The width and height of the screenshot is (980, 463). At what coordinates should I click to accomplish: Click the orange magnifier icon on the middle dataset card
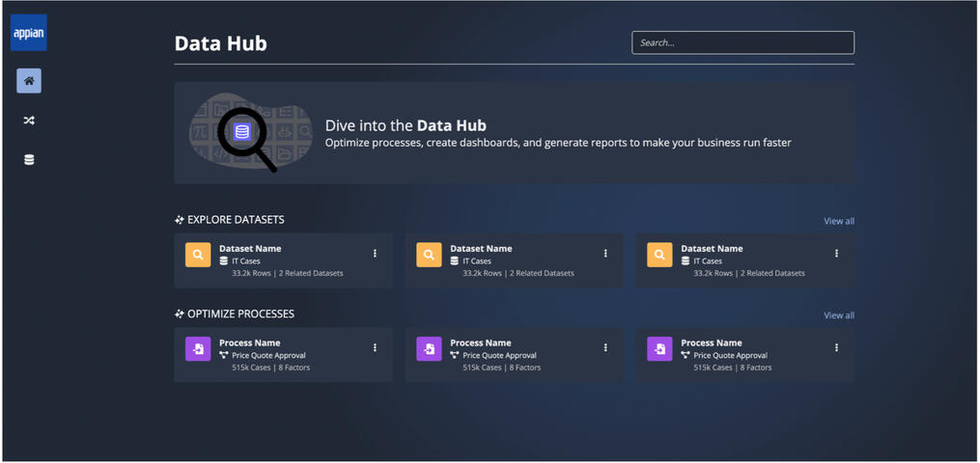coord(429,255)
